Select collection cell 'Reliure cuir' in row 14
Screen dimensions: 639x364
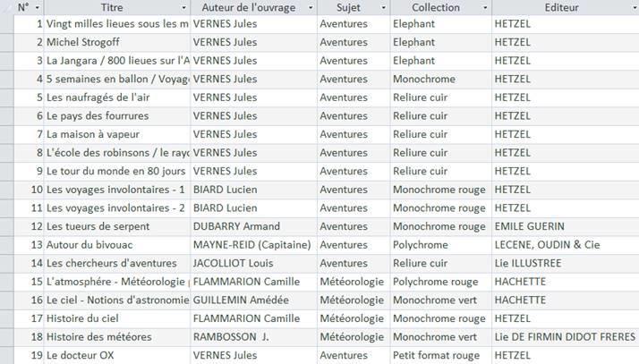(441, 264)
